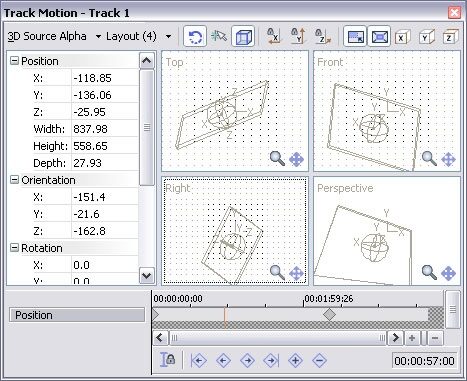Zoom in timeline with plus button
The height and width of the screenshot is (381, 467).
tap(412, 338)
